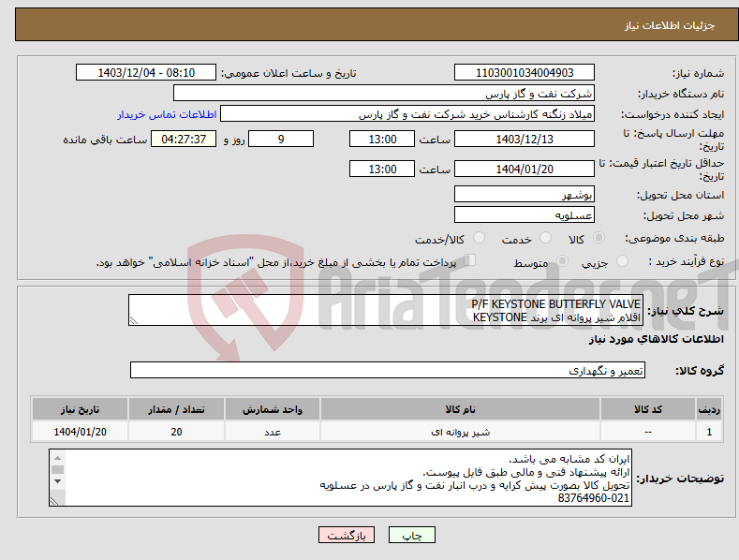Click the response deadline date 1403/12/13 field
Image resolution: width=739 pixels, height=560 pixels.
[525, 139]
